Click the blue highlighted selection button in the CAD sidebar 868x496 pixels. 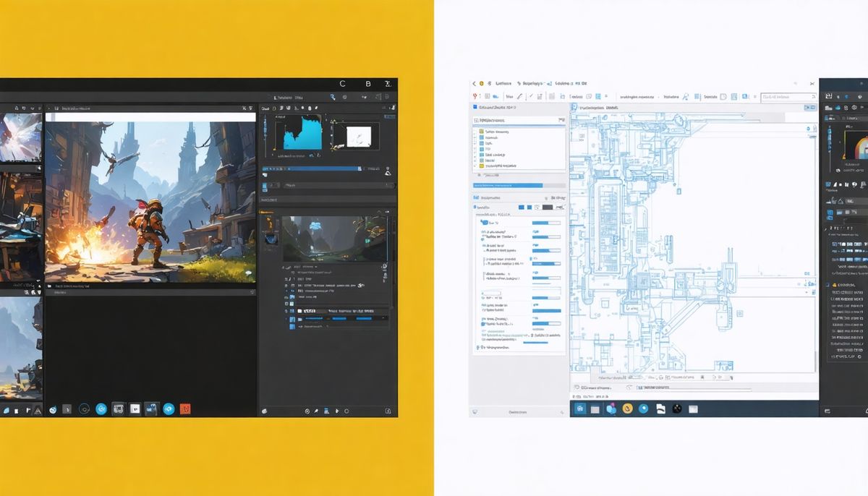(x=509, y=184)
